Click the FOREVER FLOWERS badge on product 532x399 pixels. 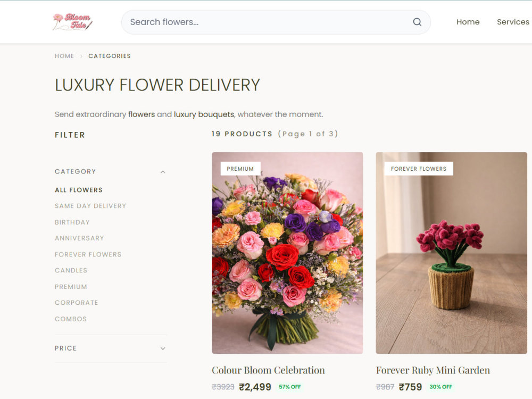pos(419,169)
